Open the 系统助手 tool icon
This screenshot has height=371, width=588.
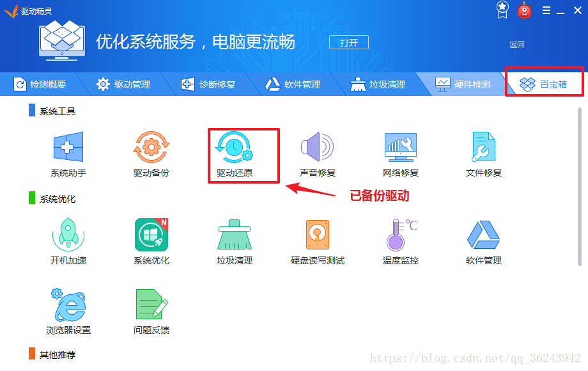click(x=68, y=147)
